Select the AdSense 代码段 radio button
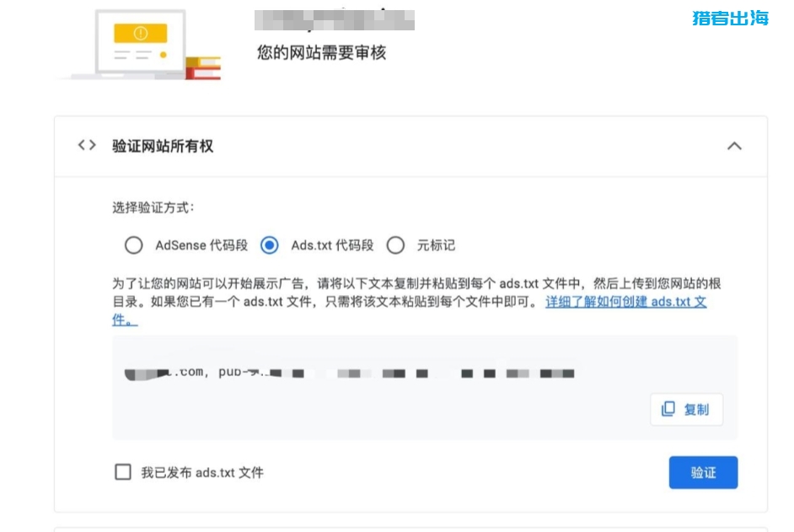The image size is (794, 532). (134, 245)
